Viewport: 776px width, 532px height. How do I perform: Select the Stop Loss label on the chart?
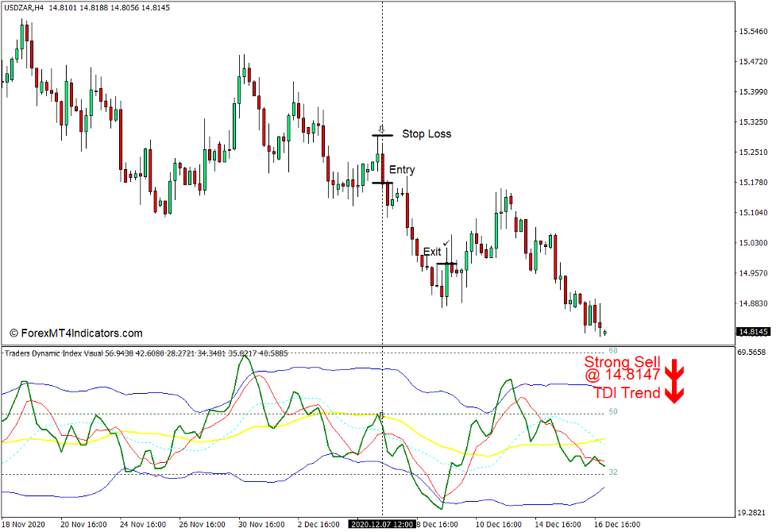(426, 133)
